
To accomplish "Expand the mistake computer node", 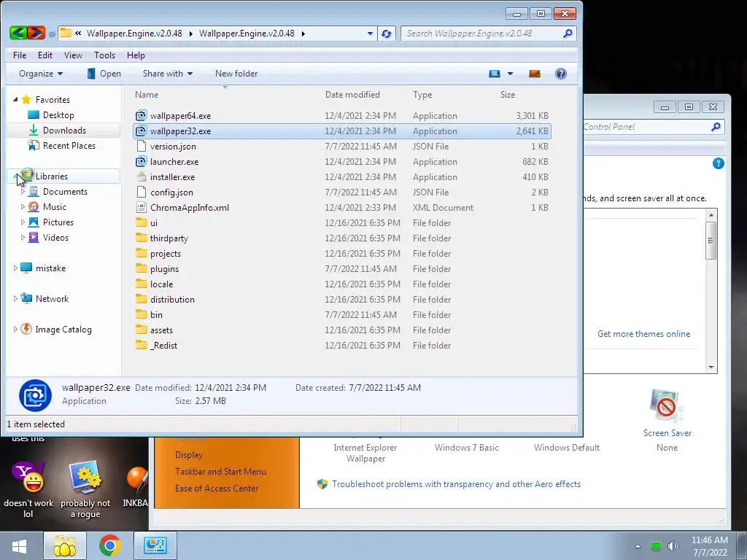I will [x=15, y=268].
